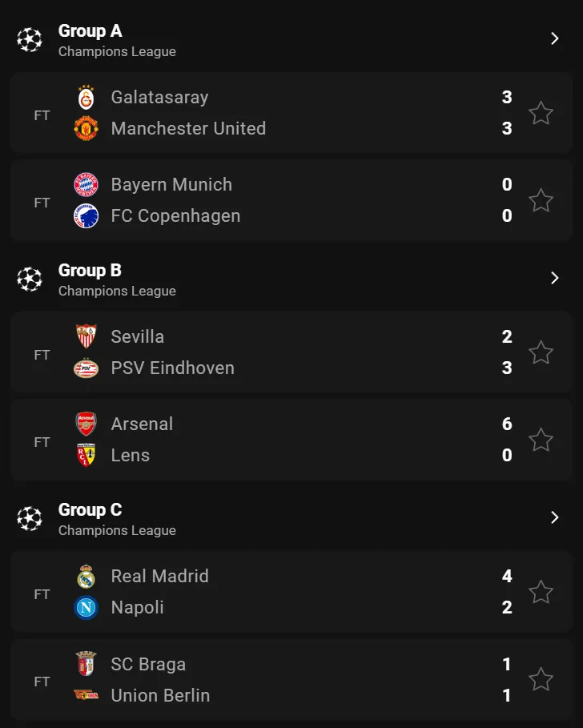Expand Group A with chevron arrow
The height and width of the screenshot is (728, 583).
[554, 38]
